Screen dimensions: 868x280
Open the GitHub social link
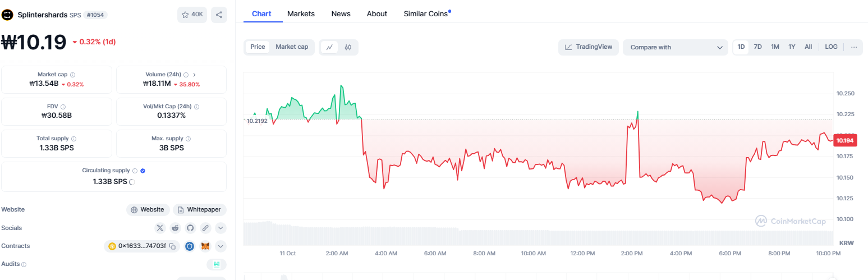[x=190, y=228]
